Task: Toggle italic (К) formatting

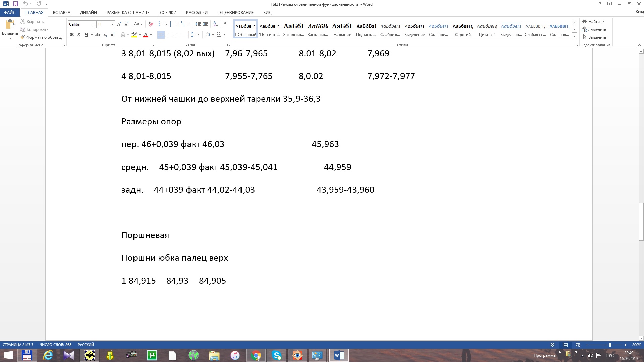Action: click(x=79, y=35)
